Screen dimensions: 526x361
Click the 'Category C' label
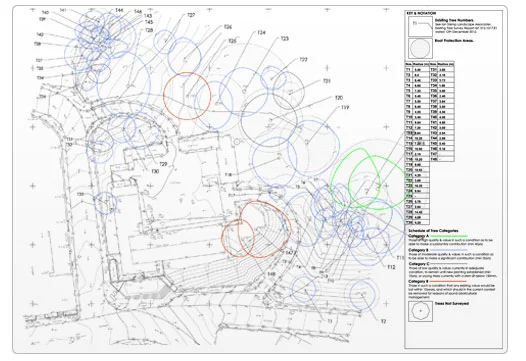click(x=419, y=264)
